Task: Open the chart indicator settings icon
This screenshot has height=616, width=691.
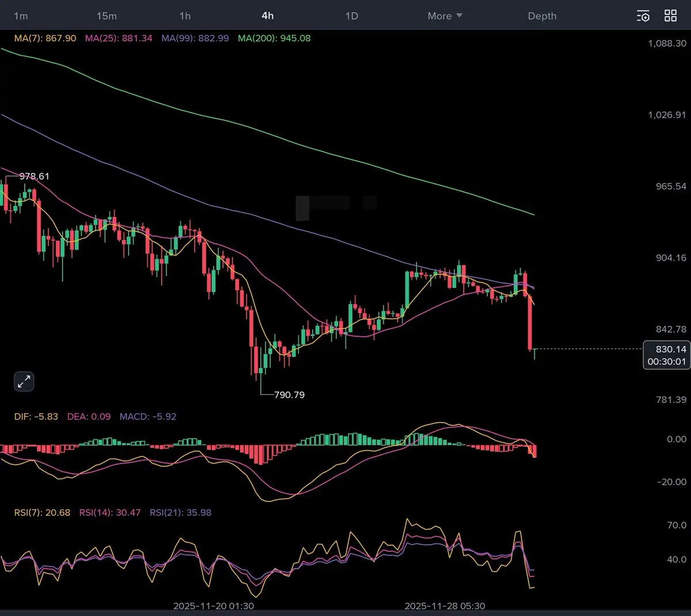Action: coord(643,16)
